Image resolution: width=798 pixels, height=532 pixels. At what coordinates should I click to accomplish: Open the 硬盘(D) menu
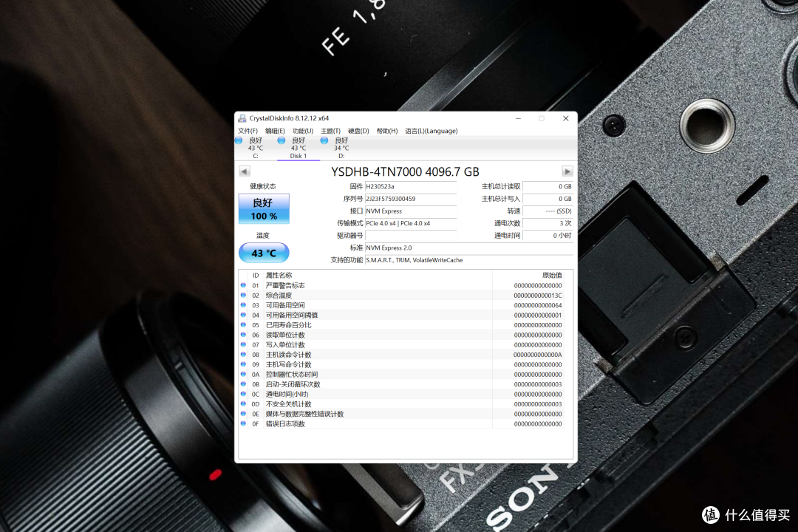pos(358,131)
